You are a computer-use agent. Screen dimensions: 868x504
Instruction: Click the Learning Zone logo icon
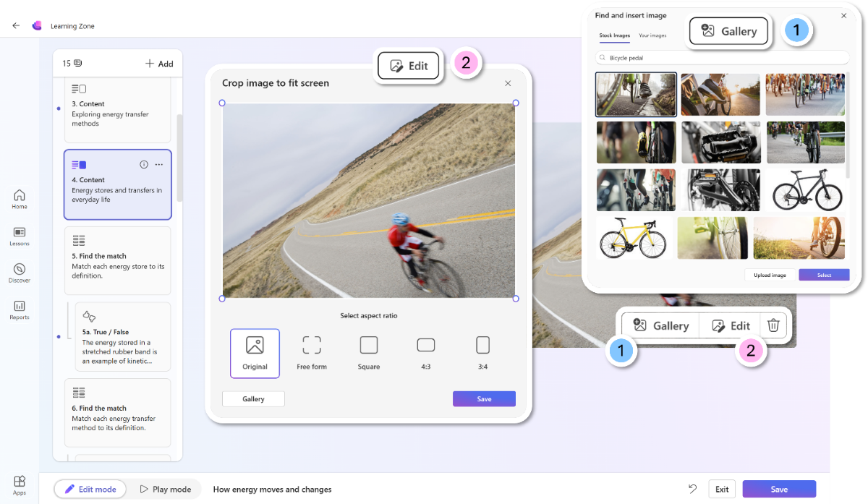pos(37,25)
